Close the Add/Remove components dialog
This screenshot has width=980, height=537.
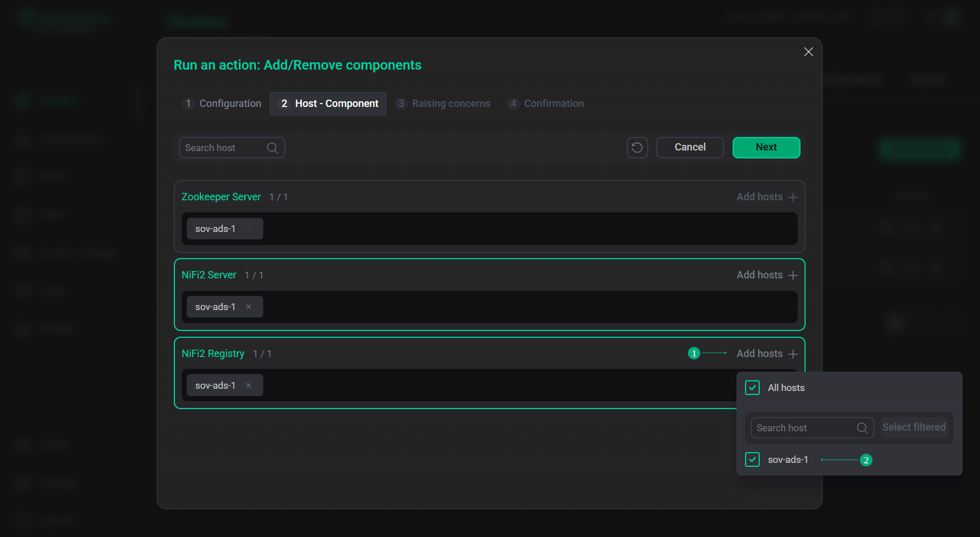coord(808,51)
